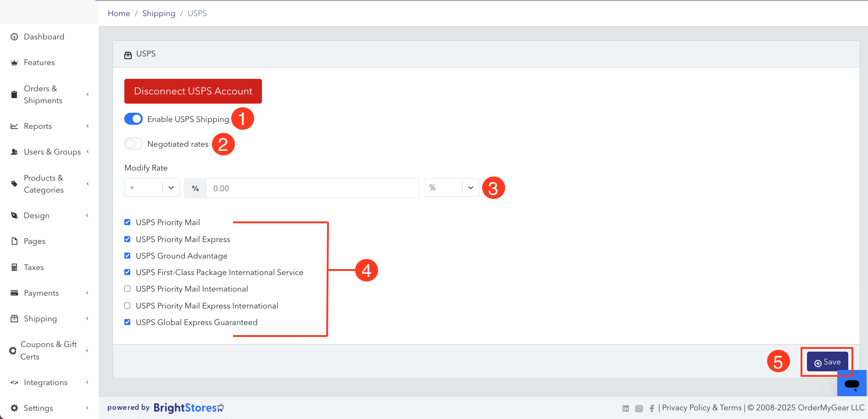Click the Design brush icon
The height and width of the screenshot is (419, 868).
tap(14, 215)
